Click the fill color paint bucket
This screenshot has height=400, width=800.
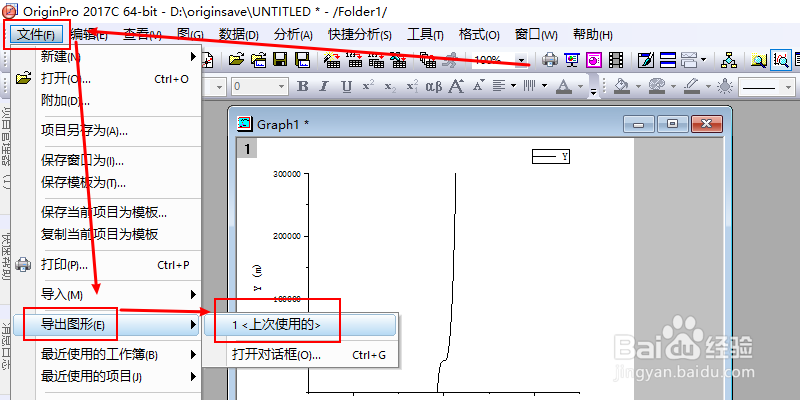[x=621, y=86]
